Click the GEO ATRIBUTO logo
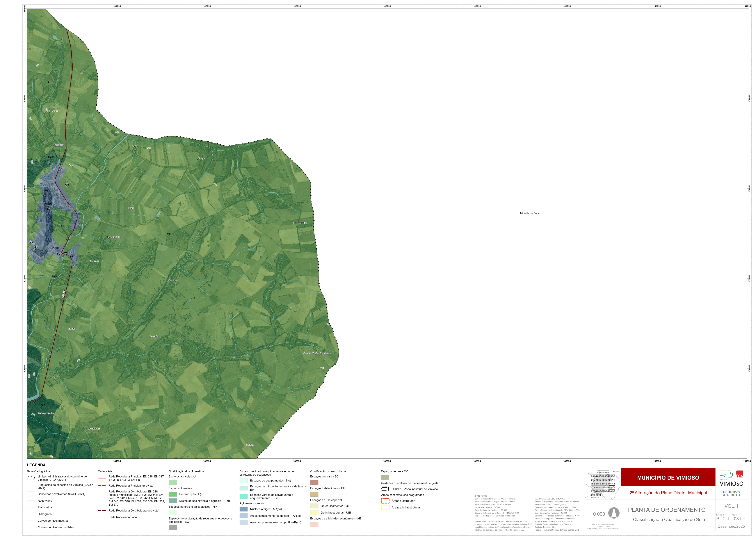The height and width of the screenshot is (540, 756). [x=731, y=493]
